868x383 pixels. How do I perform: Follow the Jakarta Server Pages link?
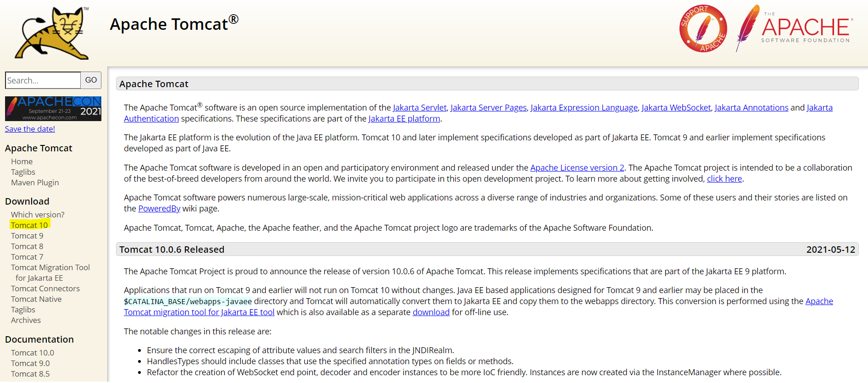489,108
